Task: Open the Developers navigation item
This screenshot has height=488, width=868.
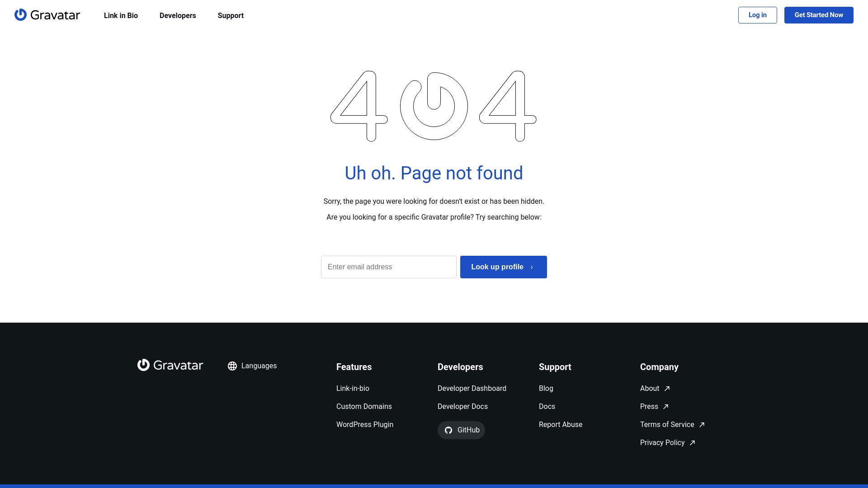Action: pyautogui.click(x=178, y=15)
